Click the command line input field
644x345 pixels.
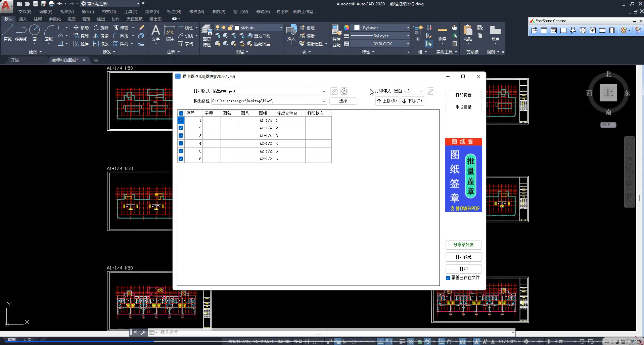pyautogui.click(x=331, y=332)
